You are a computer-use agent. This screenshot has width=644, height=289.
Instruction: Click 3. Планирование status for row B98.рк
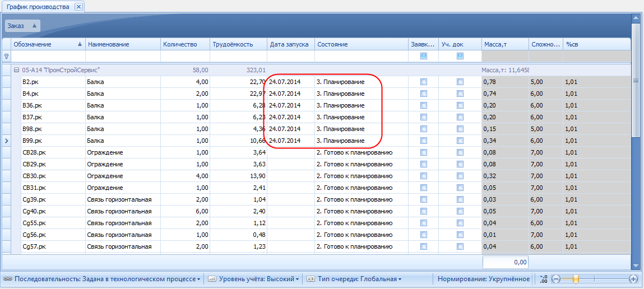pyautogui.click(x=362, y=129)
